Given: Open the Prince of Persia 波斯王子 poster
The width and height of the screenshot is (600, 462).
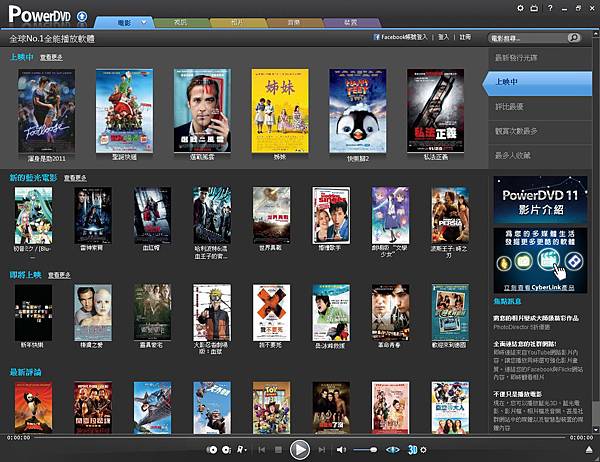Looking at the screenshot, I should pos(450,215).
